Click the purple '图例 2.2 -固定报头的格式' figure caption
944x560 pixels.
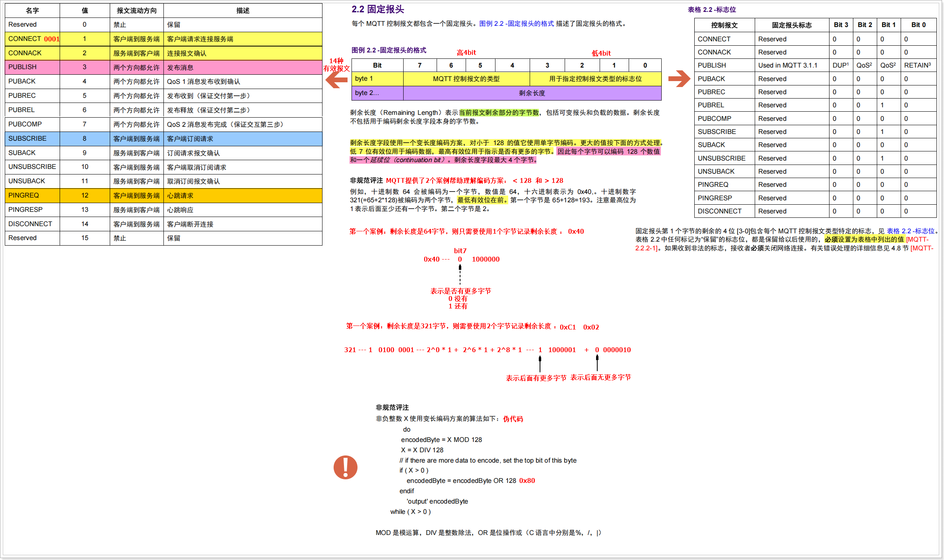pos(388,50)
